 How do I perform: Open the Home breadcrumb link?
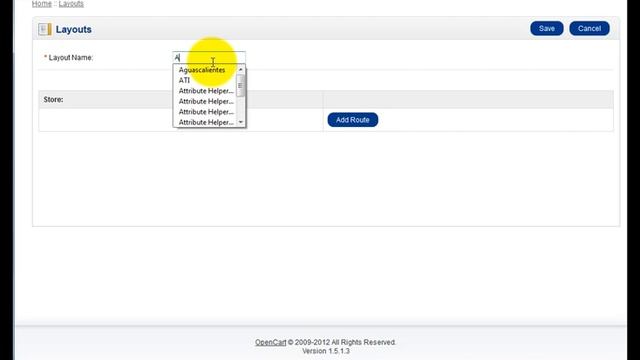42,4
